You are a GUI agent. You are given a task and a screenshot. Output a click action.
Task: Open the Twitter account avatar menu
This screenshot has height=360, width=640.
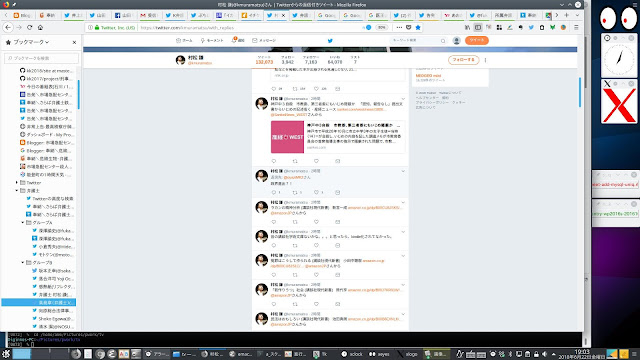point(456,40)
